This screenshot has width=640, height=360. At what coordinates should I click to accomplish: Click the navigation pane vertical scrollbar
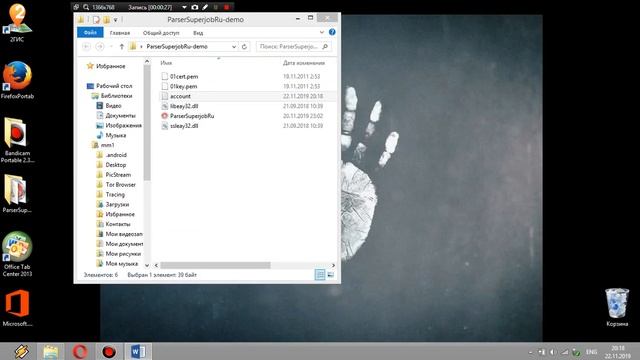tap(147, 122)
